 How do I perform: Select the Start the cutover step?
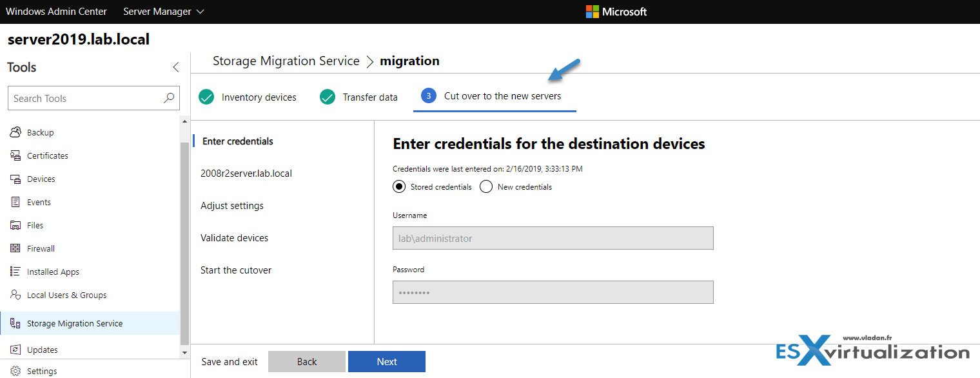pyautogui.click(x=236, y=270)
